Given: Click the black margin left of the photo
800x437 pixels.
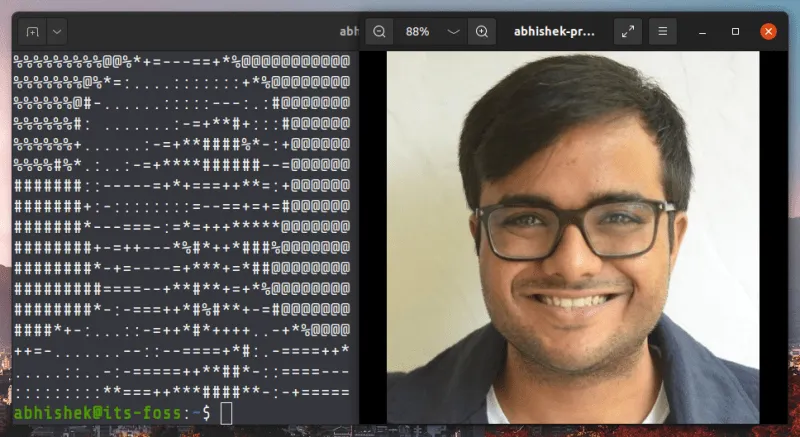Looking at the screenshot, I should click(372, 240).
